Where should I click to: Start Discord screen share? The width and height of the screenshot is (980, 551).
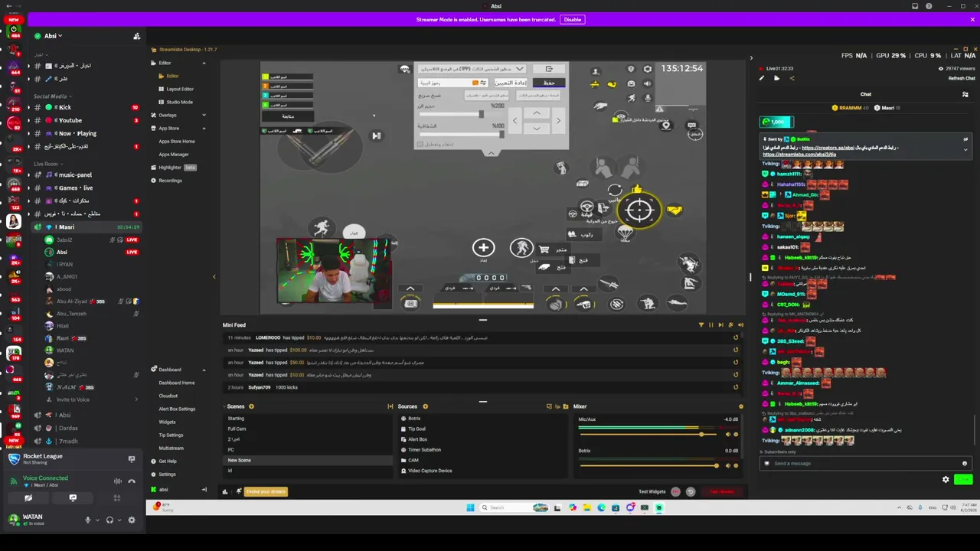[x=73, y=498]
